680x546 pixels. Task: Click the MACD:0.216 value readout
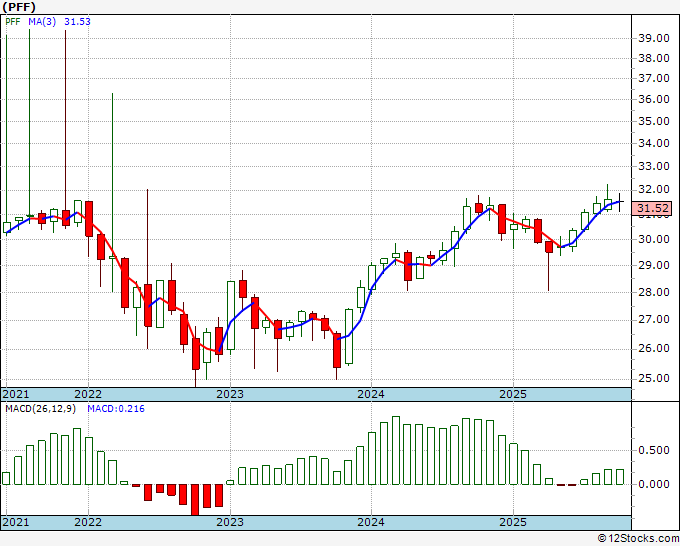pyautogui.click(x=116, y=409)
